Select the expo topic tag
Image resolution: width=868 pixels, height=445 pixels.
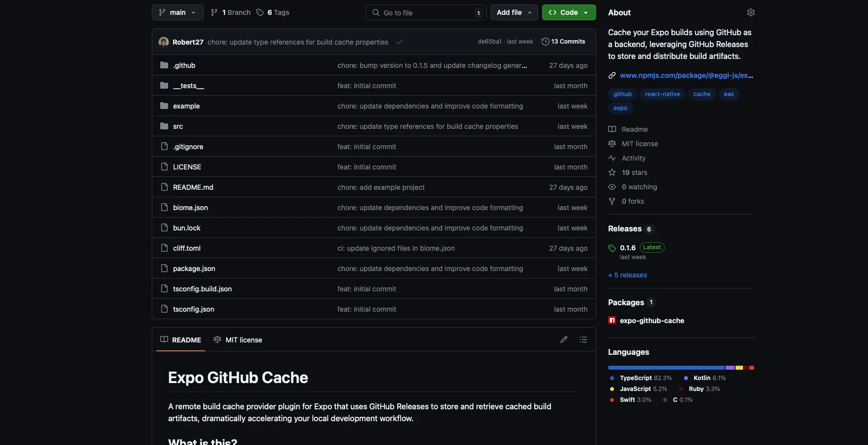pos(620,108)
